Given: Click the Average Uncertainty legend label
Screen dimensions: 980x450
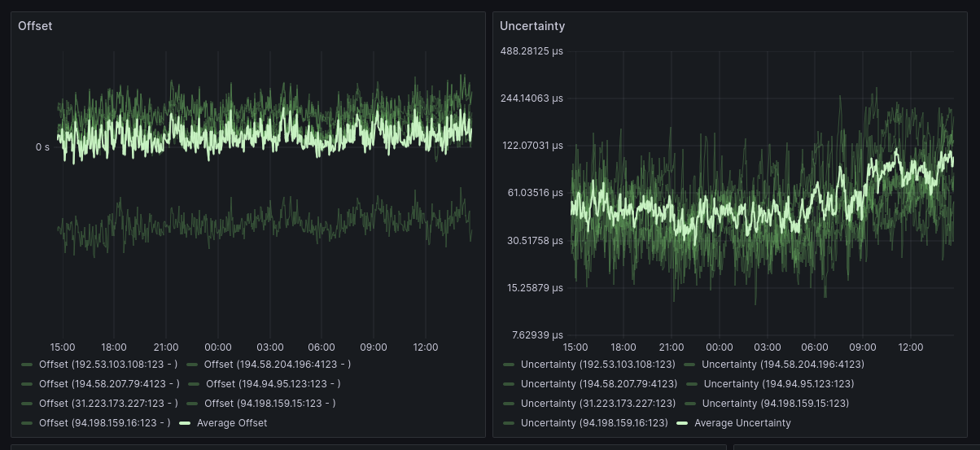Looking at the screenshot, I should tap(742, 423).
